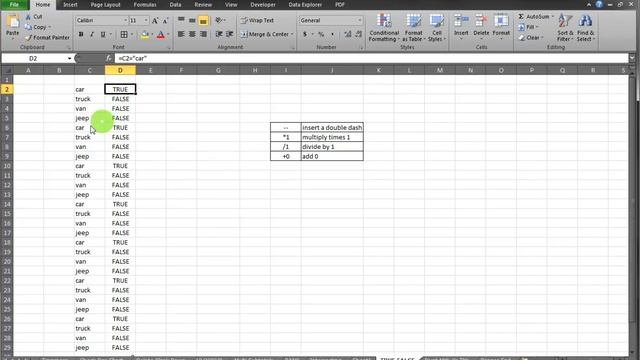Click the Copy icon
Screen dimensions: 640x360
(28, 27)
